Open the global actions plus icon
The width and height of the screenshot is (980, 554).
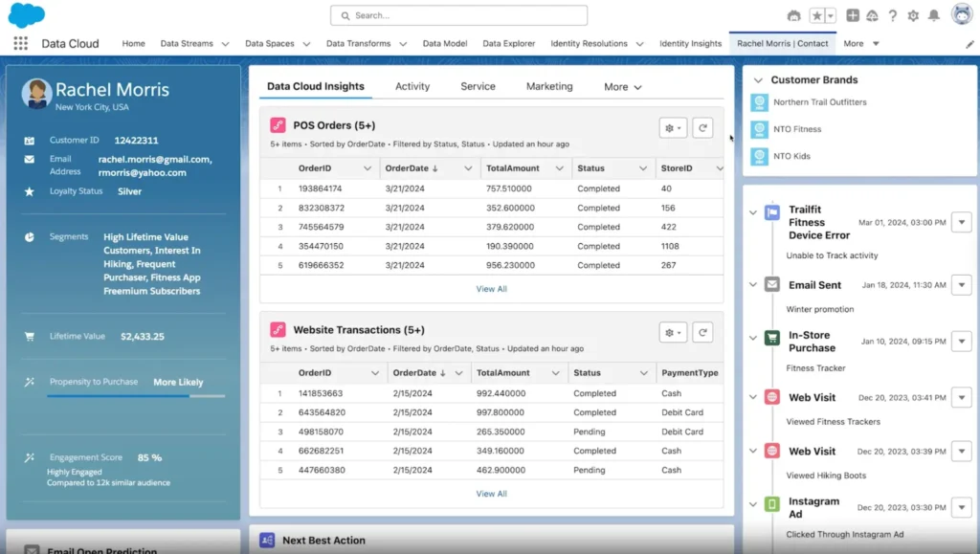[x=853, y=15]
